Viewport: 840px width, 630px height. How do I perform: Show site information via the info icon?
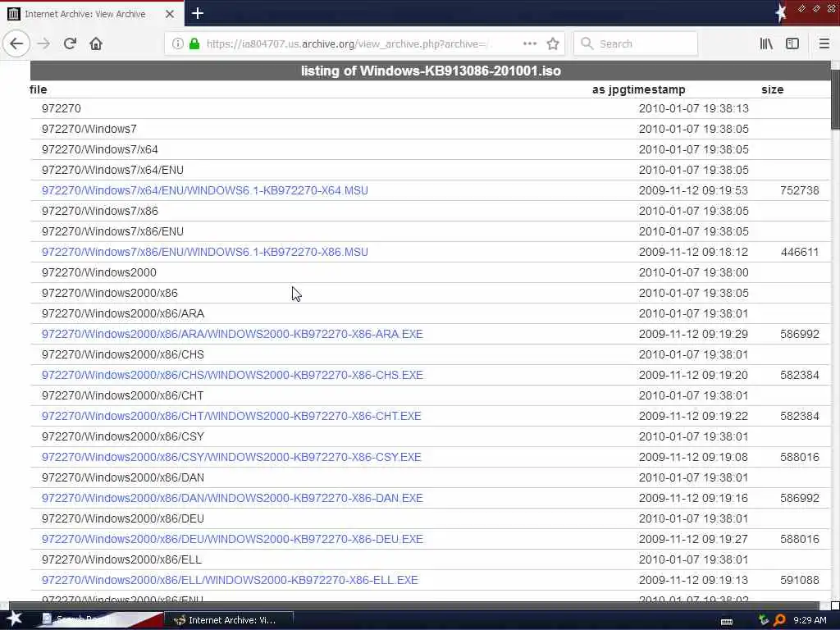[x=177, y=43]
